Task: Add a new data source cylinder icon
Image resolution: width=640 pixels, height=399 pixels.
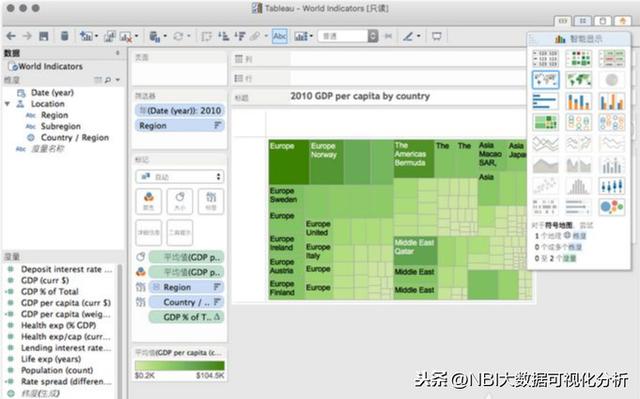Action: click(x=64, y=36)
